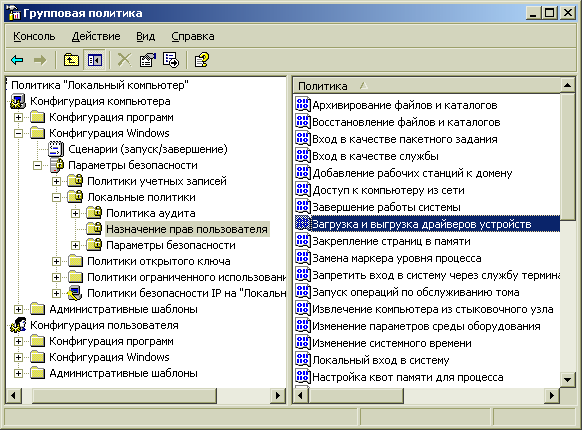
Task: Toggle the Show/Hide console tree icon
Action: click(x=95, y=60)
